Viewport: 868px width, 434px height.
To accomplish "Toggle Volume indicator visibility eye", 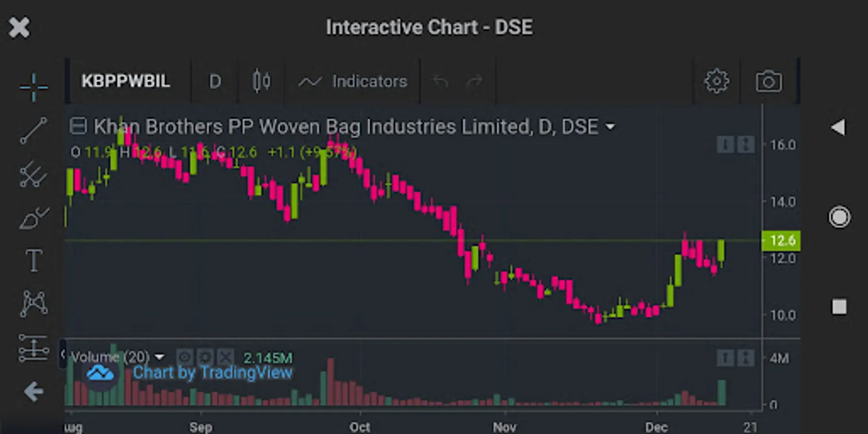I will pos(185,357).
